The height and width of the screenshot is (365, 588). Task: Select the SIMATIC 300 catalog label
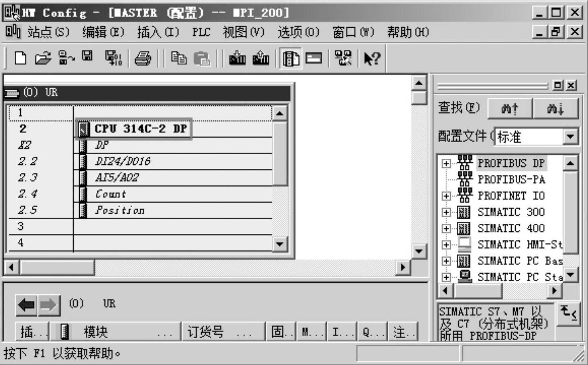click(511, 212)
